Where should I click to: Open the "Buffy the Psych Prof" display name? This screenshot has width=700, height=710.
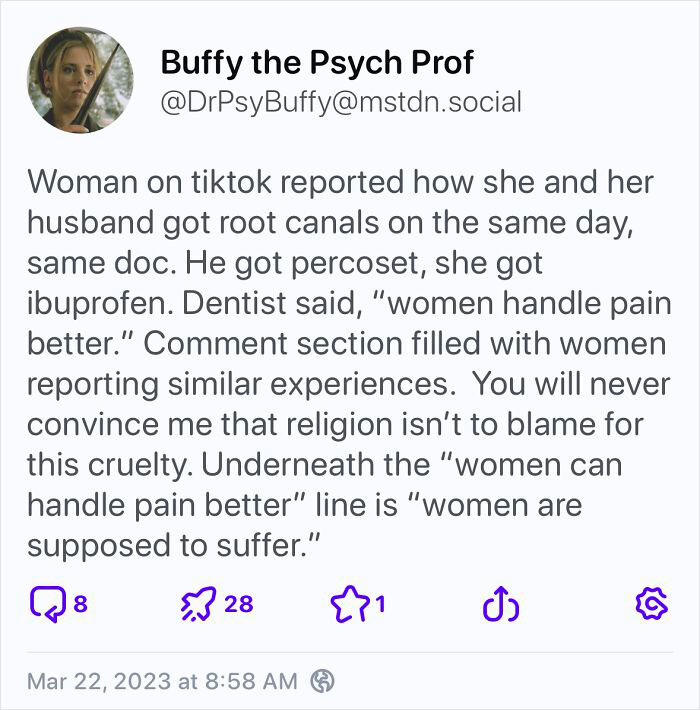pos(316,63)
